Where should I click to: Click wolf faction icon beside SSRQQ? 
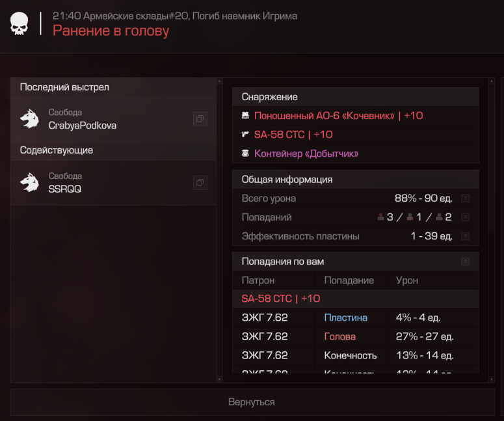coord(29,183)
